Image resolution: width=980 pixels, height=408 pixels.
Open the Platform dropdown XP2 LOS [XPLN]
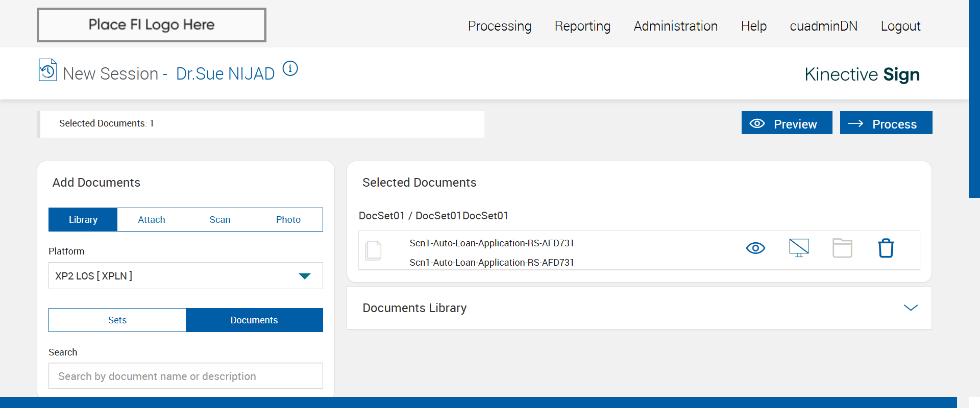[x=185, y=276]
